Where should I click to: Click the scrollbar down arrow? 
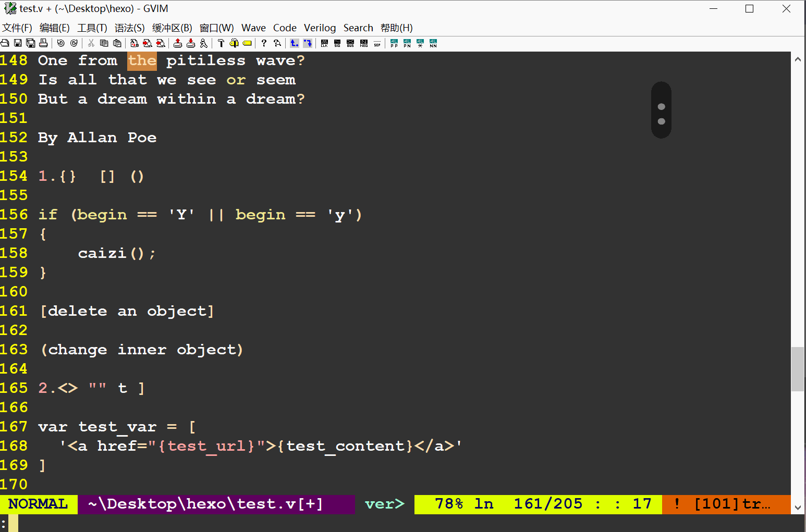pyautogui.click(x=797, y=507)
